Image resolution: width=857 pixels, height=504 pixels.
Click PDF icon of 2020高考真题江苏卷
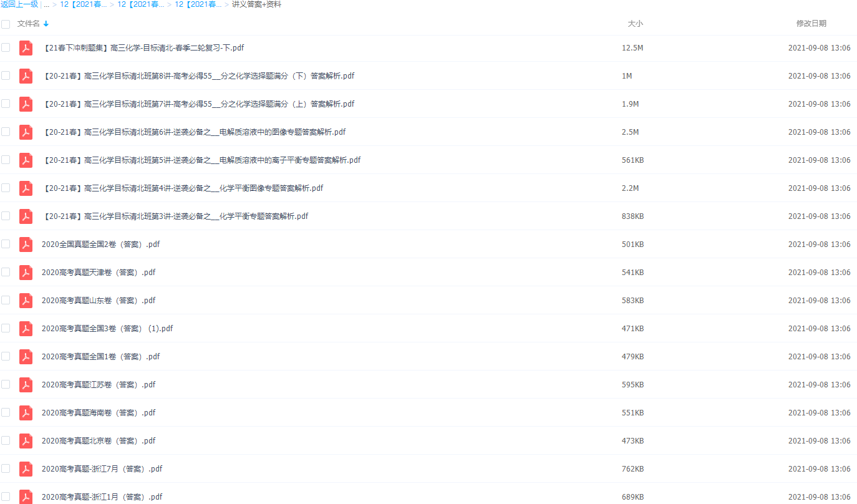(26, 385)
